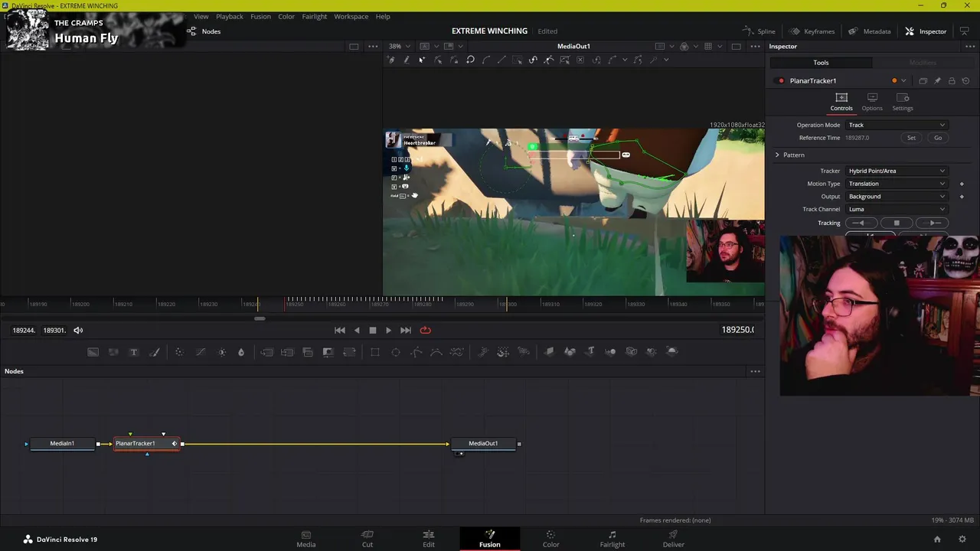
Task: Go to the Deliver page
Action: pos(673,539)
